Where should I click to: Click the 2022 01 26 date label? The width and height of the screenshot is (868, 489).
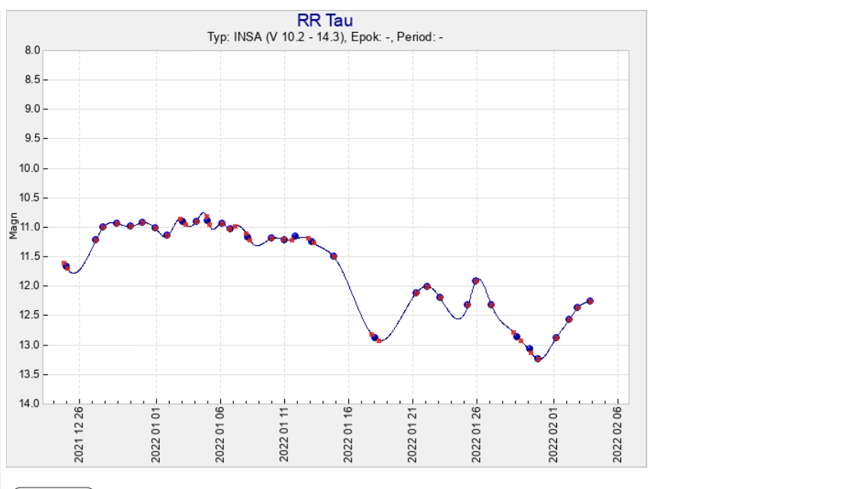pos(477,436)
